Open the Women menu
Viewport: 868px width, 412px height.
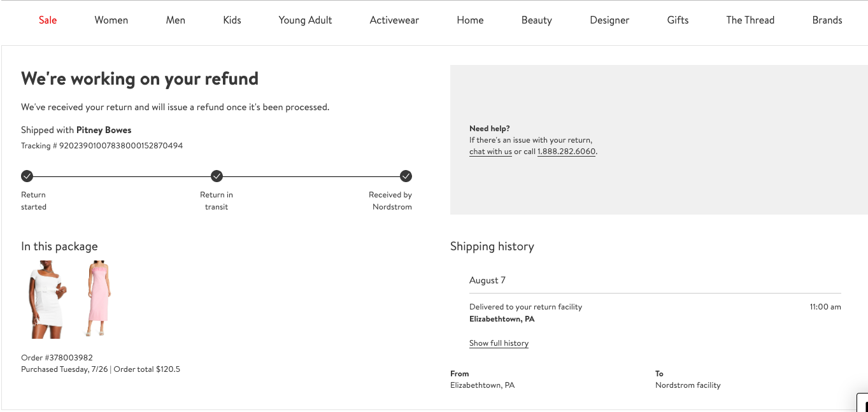click(x=111, y=20)
